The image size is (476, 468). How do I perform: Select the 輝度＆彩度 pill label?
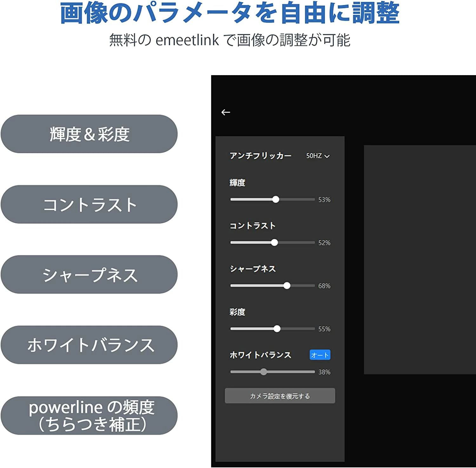[89, 134]
